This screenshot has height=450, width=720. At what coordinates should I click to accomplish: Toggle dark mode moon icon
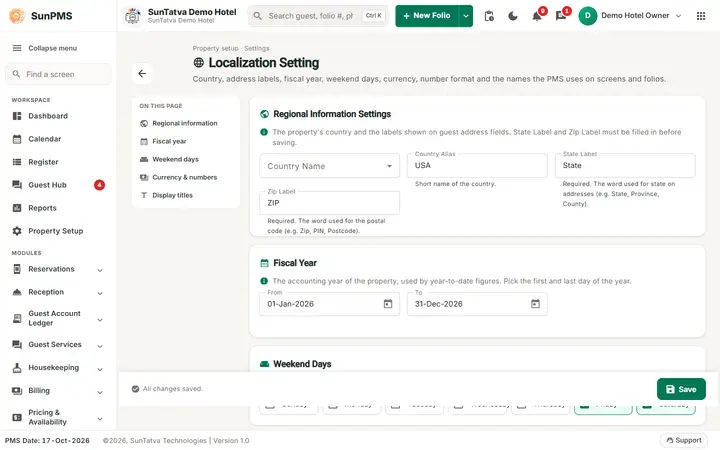pos(513,16)
